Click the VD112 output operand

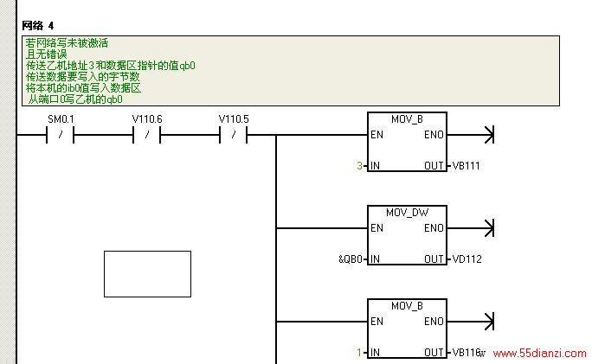[467, 259]
